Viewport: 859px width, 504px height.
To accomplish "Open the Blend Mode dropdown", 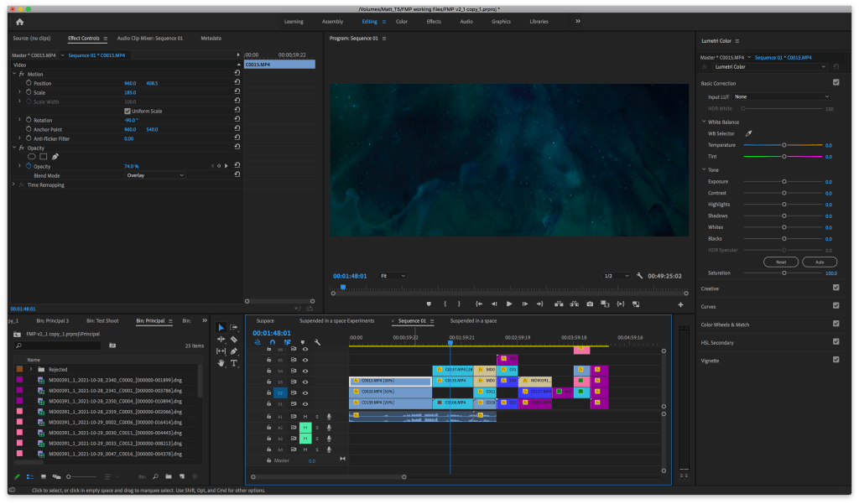I will [154, 175].
